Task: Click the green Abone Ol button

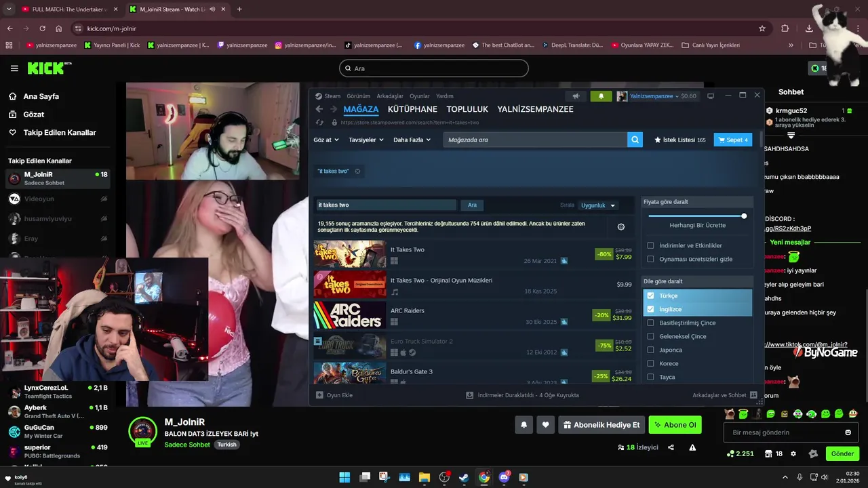Action: point(675,425)
